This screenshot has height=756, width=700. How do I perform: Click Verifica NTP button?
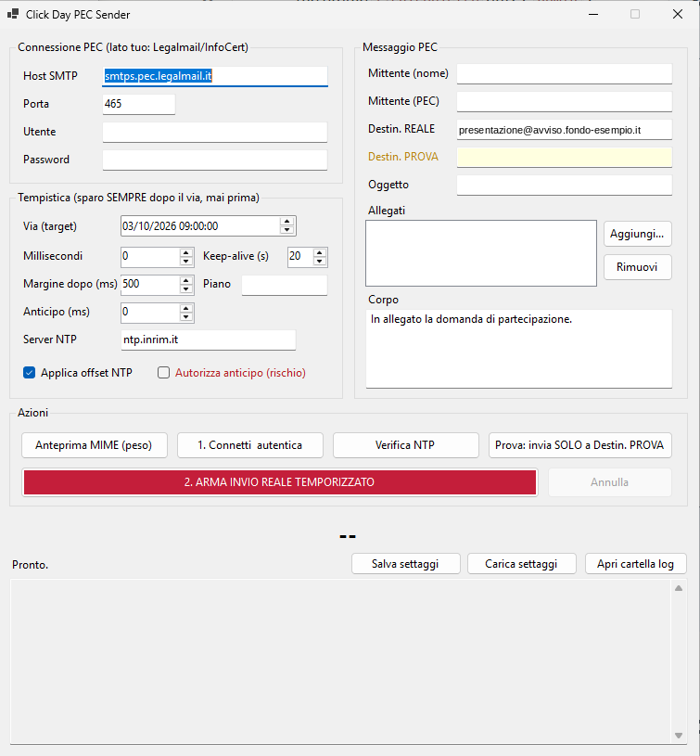pyautogui.click(x=406, y=445)
